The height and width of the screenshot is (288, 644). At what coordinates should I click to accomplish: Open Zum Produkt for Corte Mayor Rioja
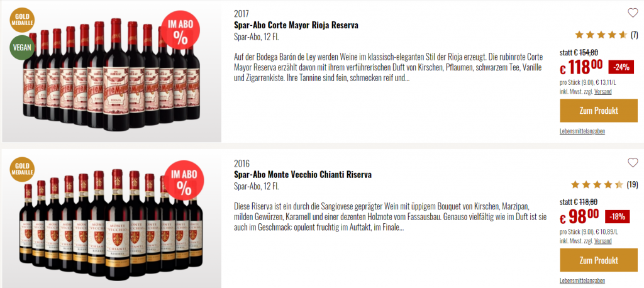coord(599,111)
